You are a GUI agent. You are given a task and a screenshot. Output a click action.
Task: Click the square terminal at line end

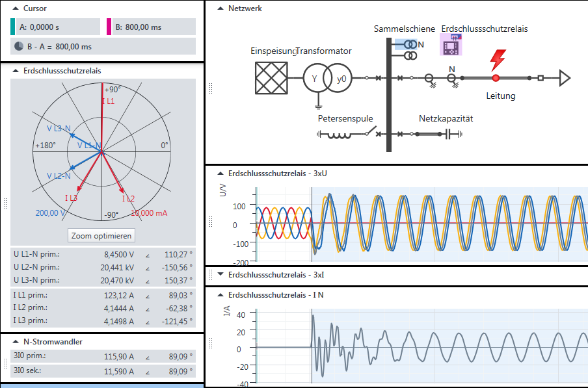(541, 78)
